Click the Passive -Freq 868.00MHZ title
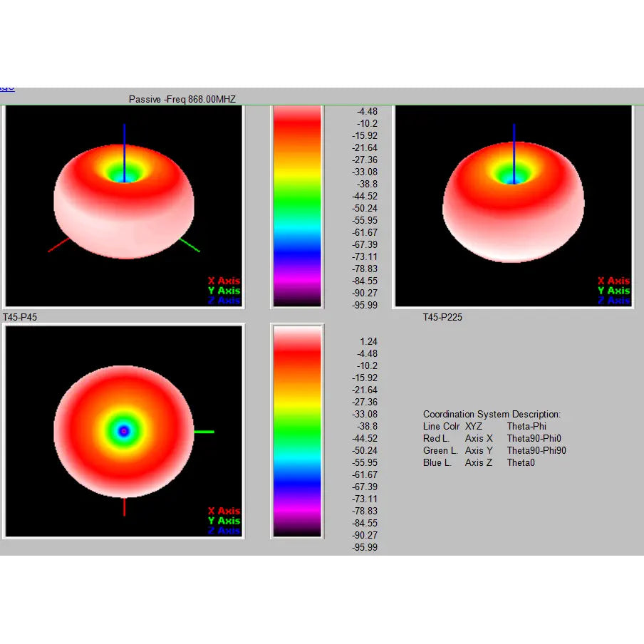The width and height of the screenshot is (644, 644). click(x=182, y=99)
